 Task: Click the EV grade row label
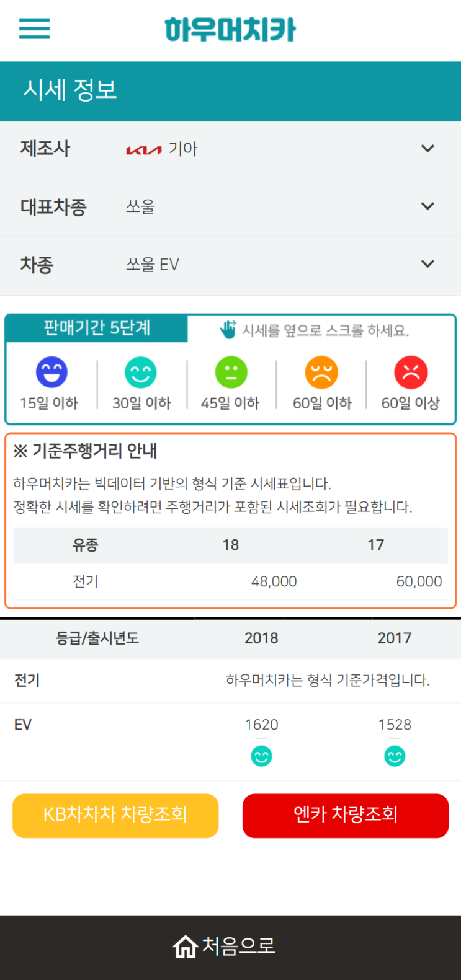[x=23, y=725]
